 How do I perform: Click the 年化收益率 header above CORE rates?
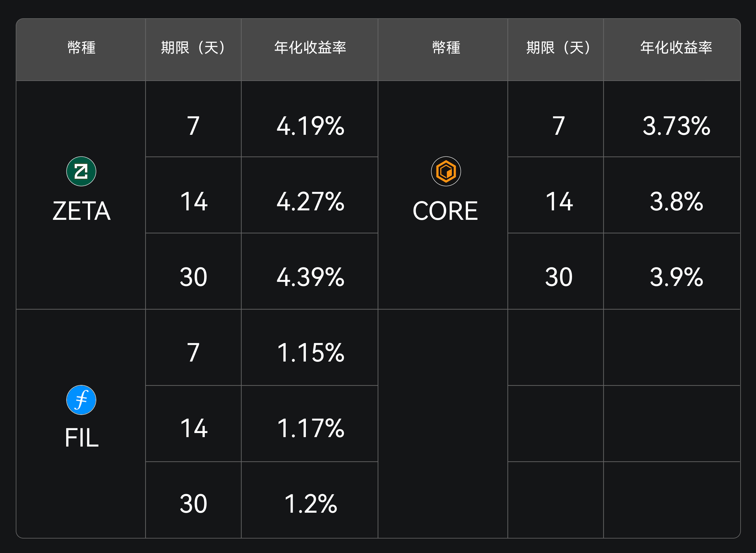pos(676,48)
